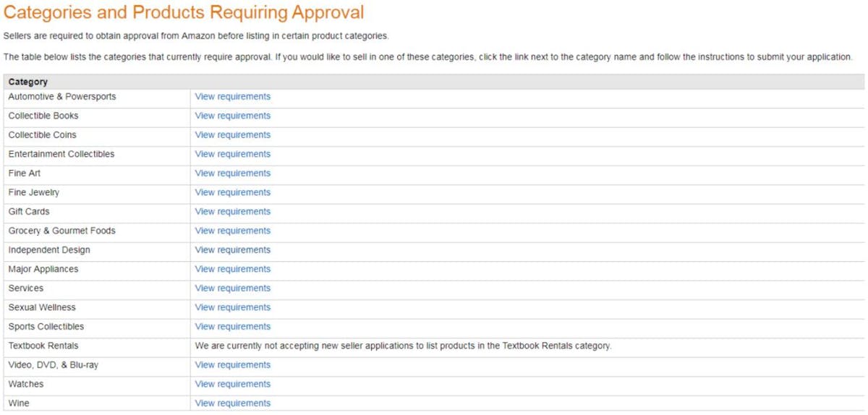Click View requirements in Watches row

coord(232,384)
